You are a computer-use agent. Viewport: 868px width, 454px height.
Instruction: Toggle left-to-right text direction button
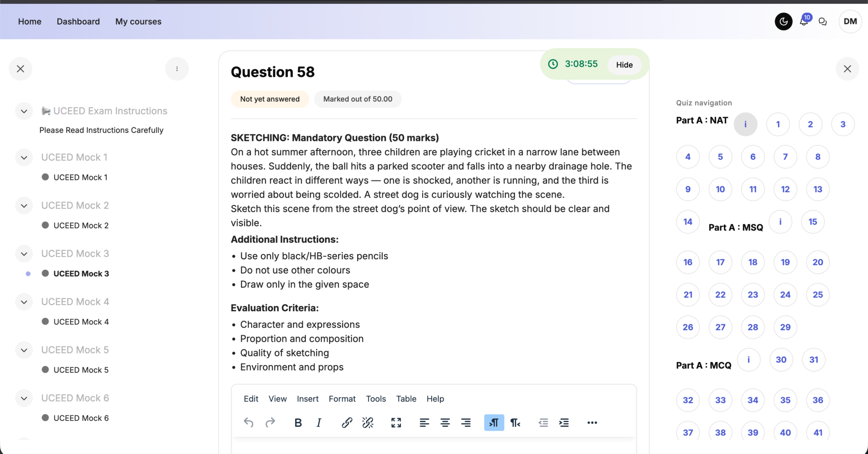494,422
